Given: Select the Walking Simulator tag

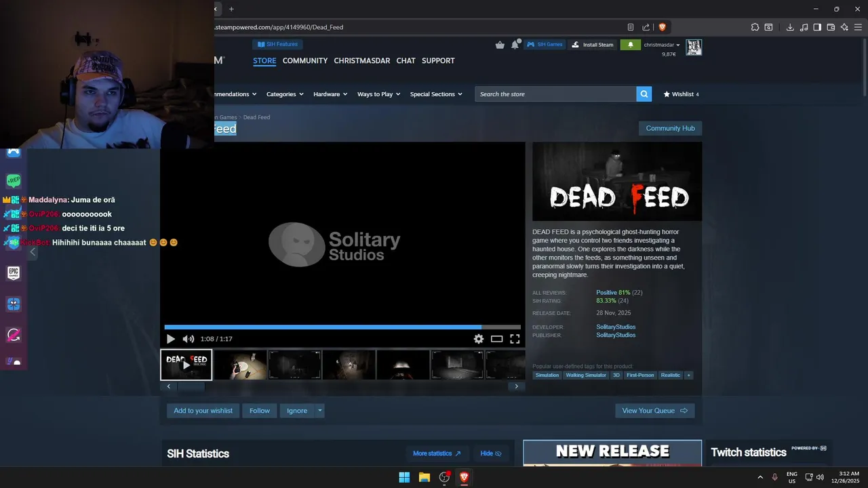Looking at the screenshot, I should point(586,375).
